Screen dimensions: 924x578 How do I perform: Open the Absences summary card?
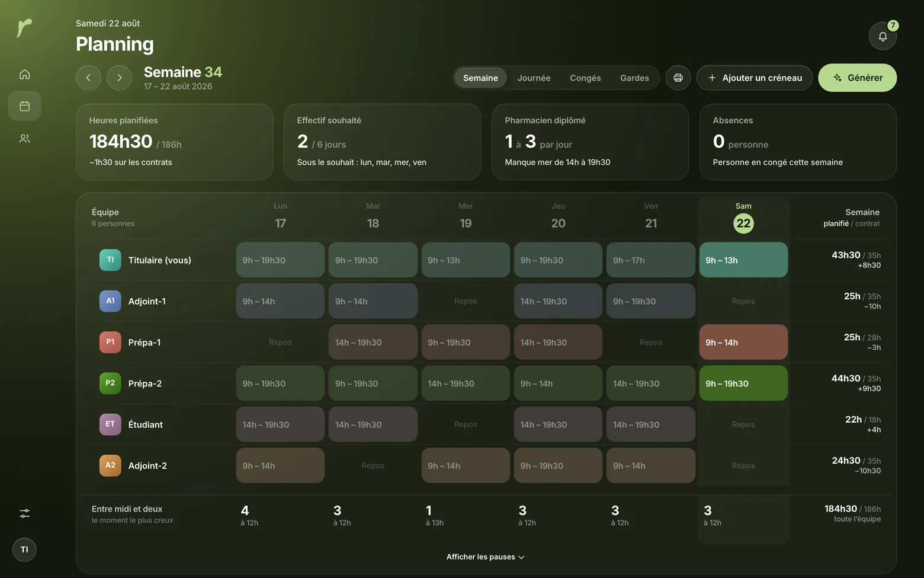(798, 142)
